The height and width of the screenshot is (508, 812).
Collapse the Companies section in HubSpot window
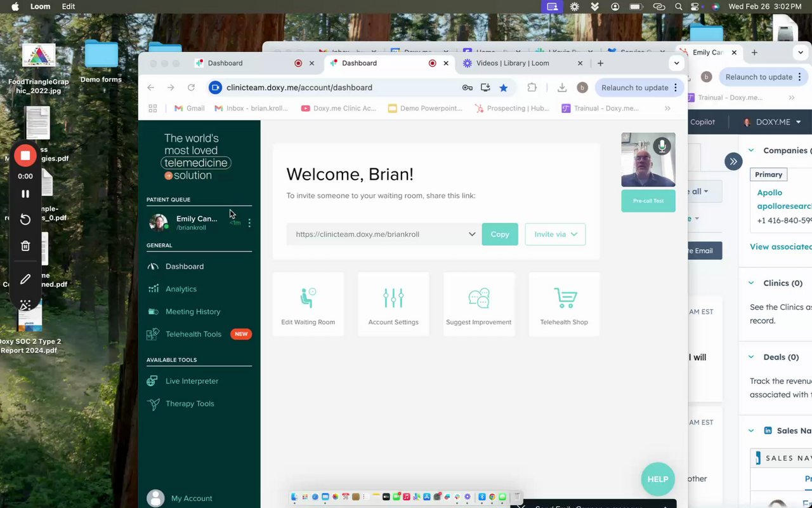tap(751, 150)
